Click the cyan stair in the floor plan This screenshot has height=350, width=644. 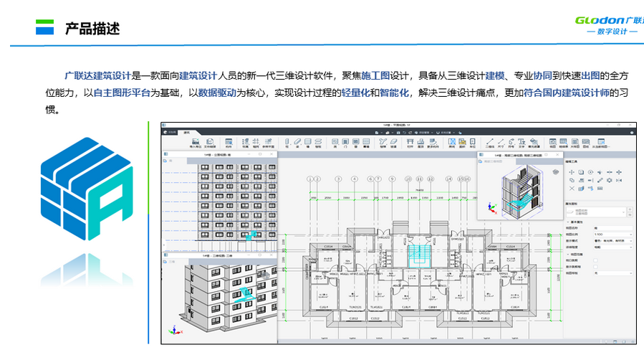(x=419, y=255)
